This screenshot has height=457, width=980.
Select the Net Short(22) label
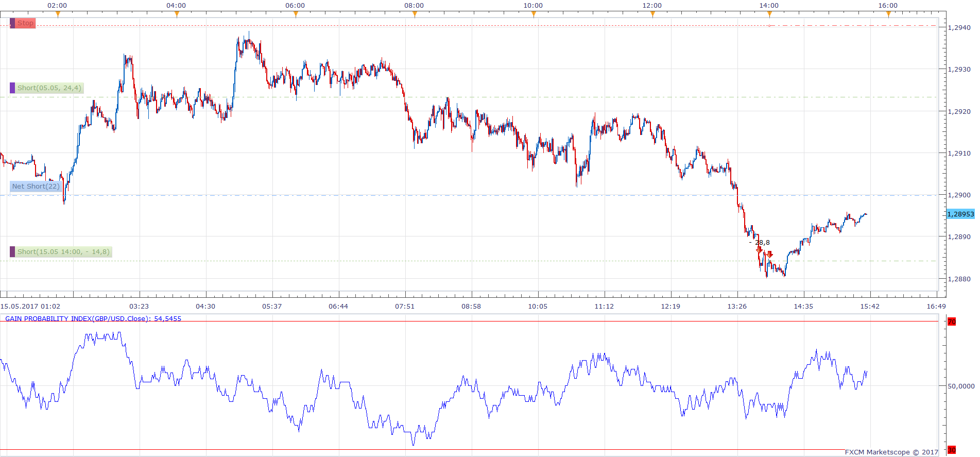pyautogui.click(x=36, y=187)
